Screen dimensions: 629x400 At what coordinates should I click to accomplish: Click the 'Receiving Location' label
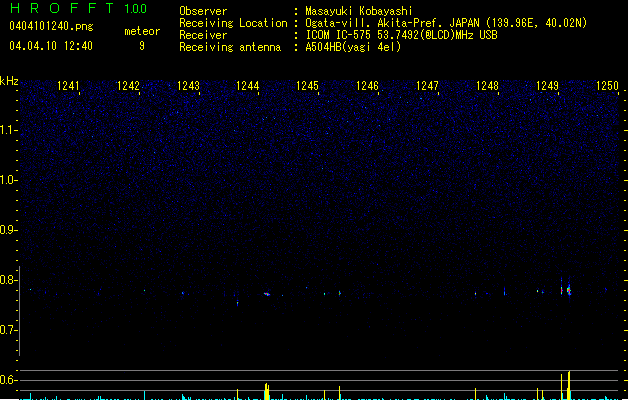(233, 23)
